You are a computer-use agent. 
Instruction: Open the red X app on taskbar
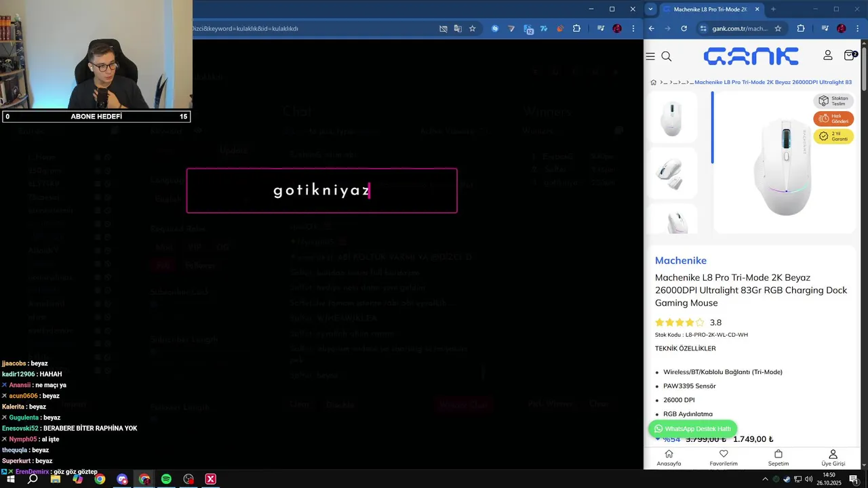211,479
